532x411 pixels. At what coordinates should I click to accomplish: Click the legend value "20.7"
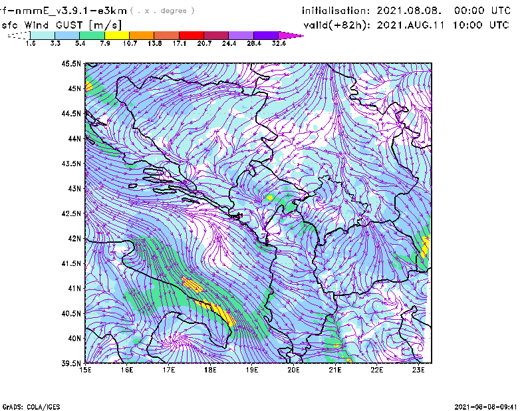click(x=204, y=43)
